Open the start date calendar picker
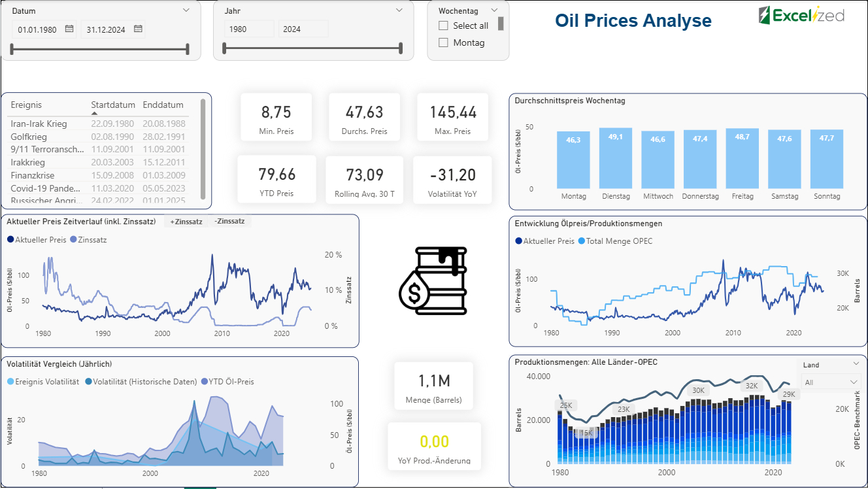Viewport: 868px width, 489px height. coord(69,29)
